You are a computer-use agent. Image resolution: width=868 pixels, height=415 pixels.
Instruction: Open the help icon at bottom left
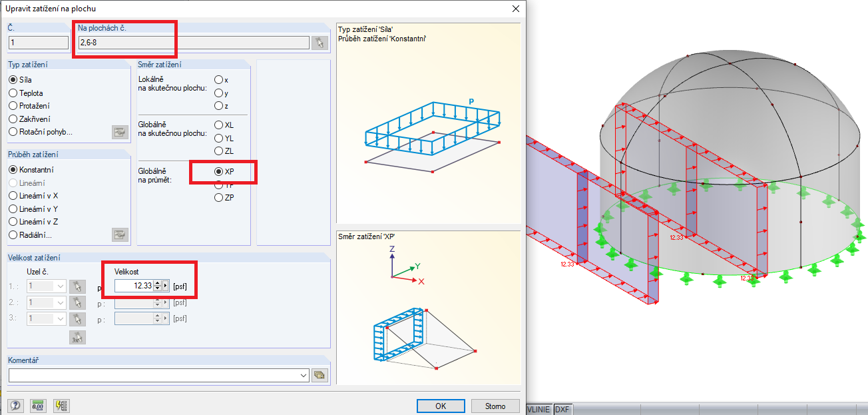point(15,406)
